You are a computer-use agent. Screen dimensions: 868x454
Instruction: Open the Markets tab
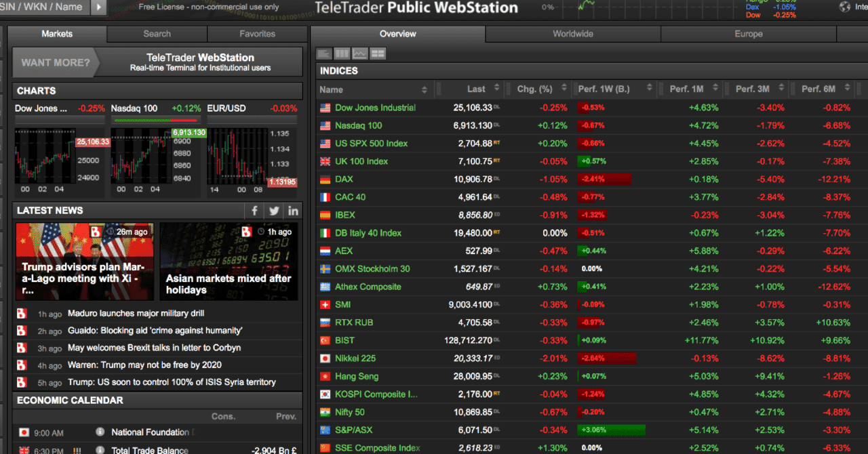tap(57, 34)
